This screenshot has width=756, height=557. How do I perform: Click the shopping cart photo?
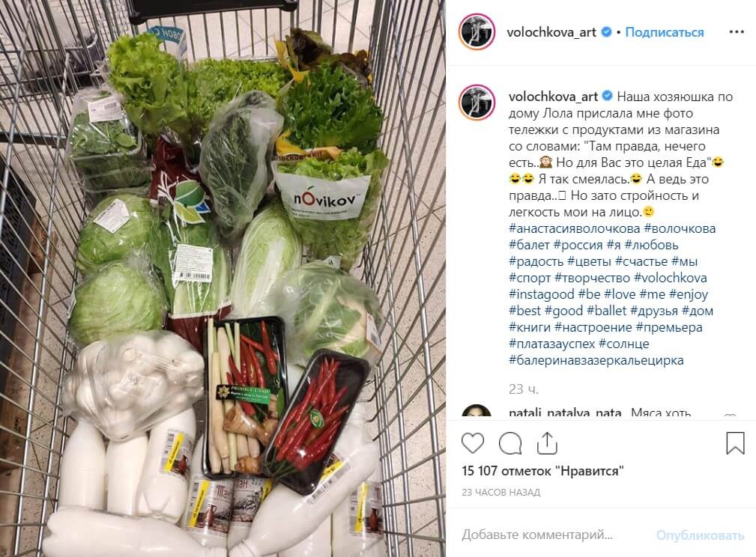pyautogui.click(x=223, y=278)
